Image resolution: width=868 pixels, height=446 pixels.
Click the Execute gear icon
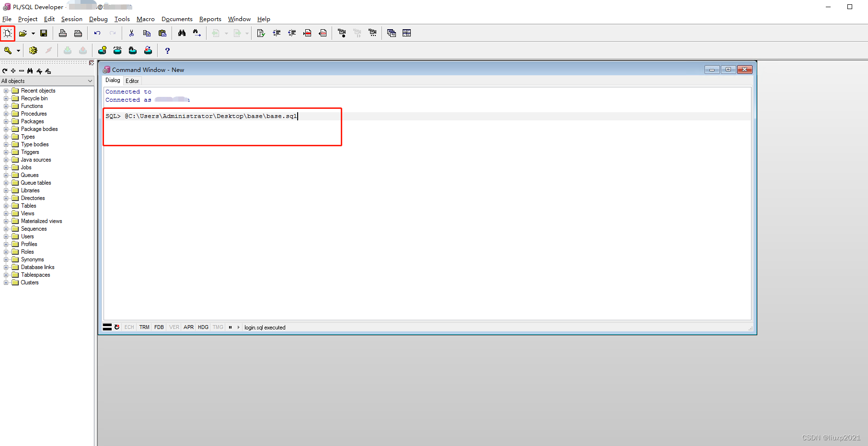(x=33, y=50)
